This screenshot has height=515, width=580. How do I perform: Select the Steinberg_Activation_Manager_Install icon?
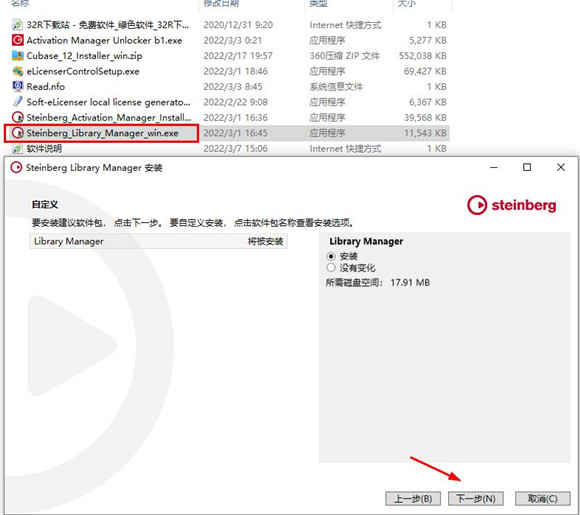pyautogui.click(x=17, y=117)
